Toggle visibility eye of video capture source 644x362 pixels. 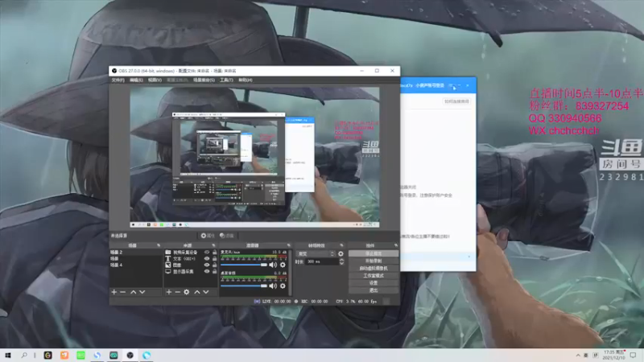tap(207, 253)
